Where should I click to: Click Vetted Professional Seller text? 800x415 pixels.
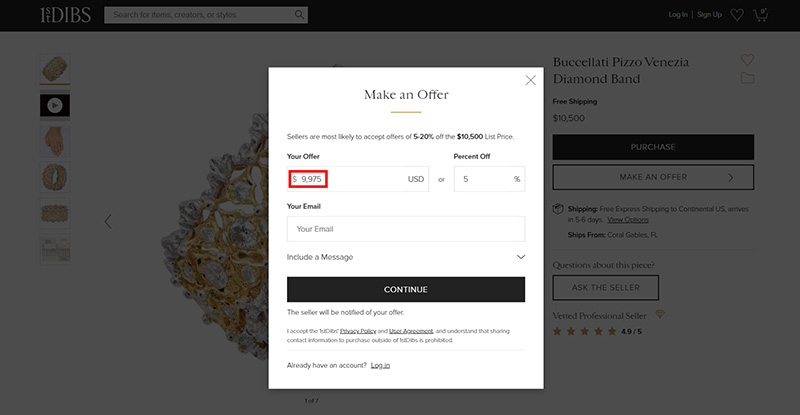click(599, 316)
